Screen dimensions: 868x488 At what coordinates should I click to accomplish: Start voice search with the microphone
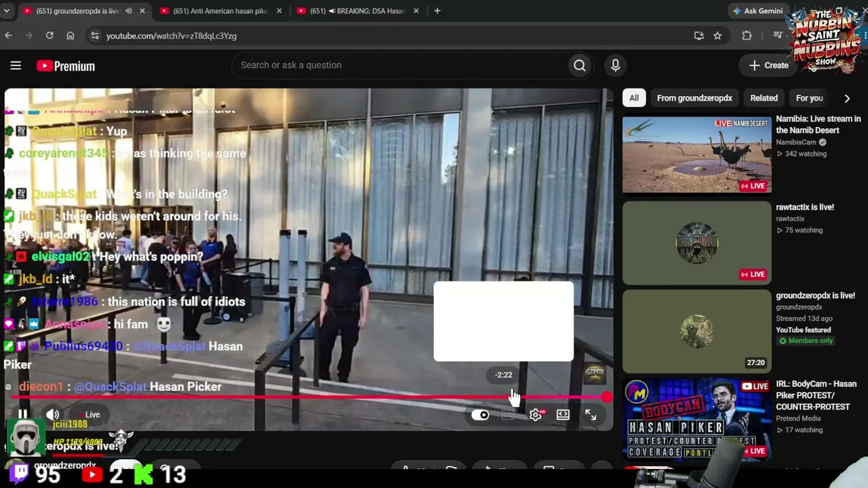pyautogui.click(x=615, y=65)
